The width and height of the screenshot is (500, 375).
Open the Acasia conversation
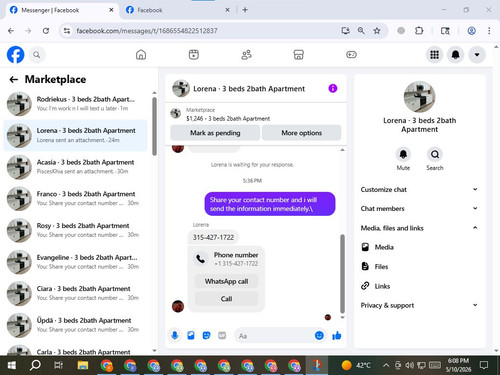click(76, 167)
